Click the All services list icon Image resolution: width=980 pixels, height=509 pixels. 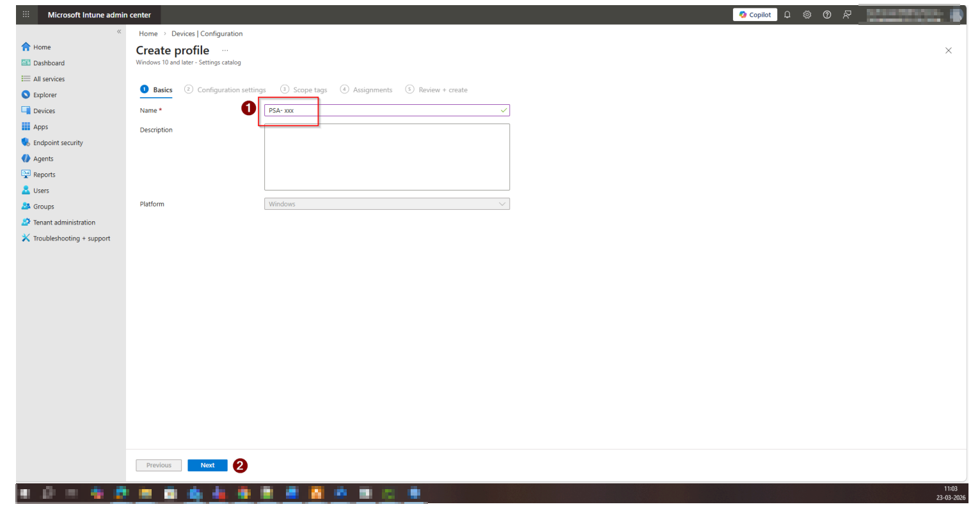tap(26, 79)
